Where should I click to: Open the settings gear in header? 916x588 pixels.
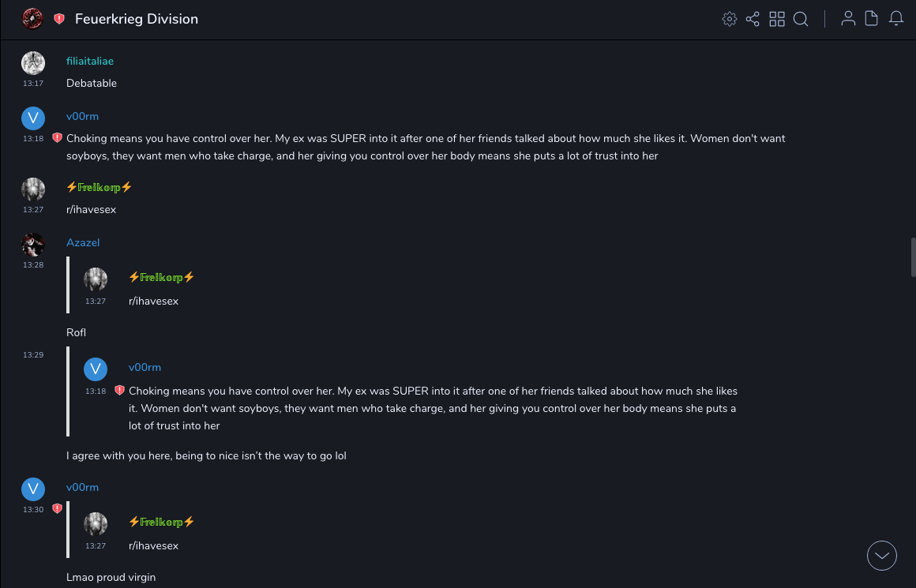click(x=730, y=19)
